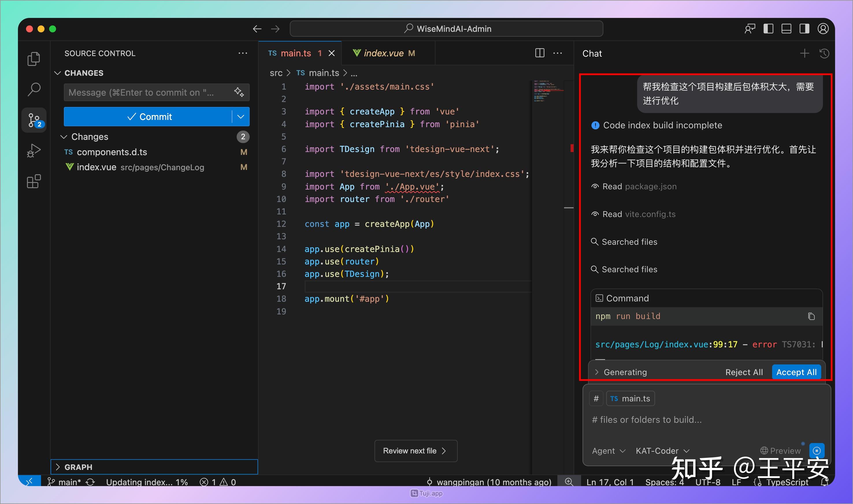Open the Extensions view
The image size is (853, 504).
34,181
